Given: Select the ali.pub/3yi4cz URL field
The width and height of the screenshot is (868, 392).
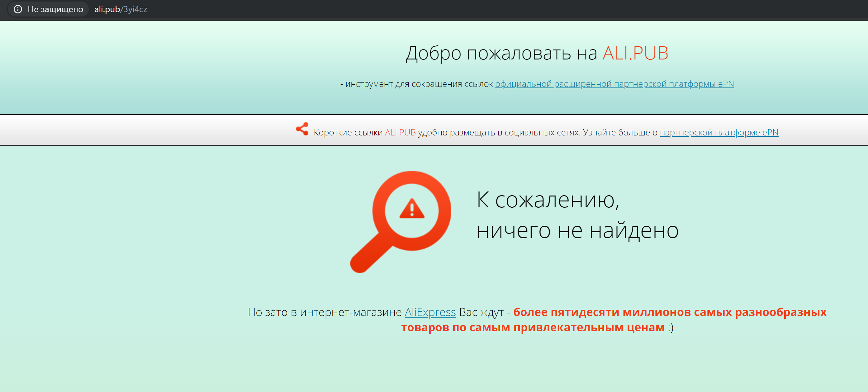Looking at the screenshot, I should coord(121,9).
